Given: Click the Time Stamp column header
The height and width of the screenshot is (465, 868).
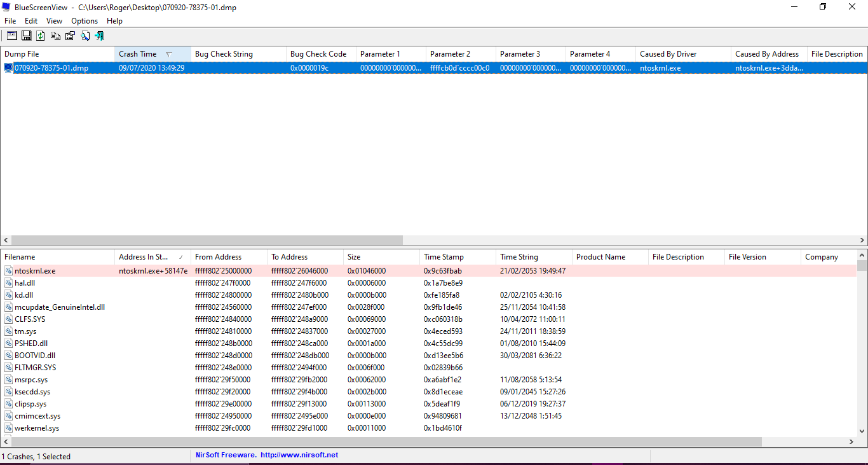Looking at the screenshot, I should pyautogui.click(x=458, y=257).
